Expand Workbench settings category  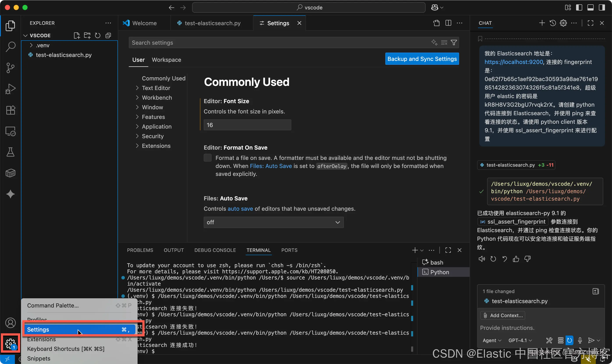(137, 98)
